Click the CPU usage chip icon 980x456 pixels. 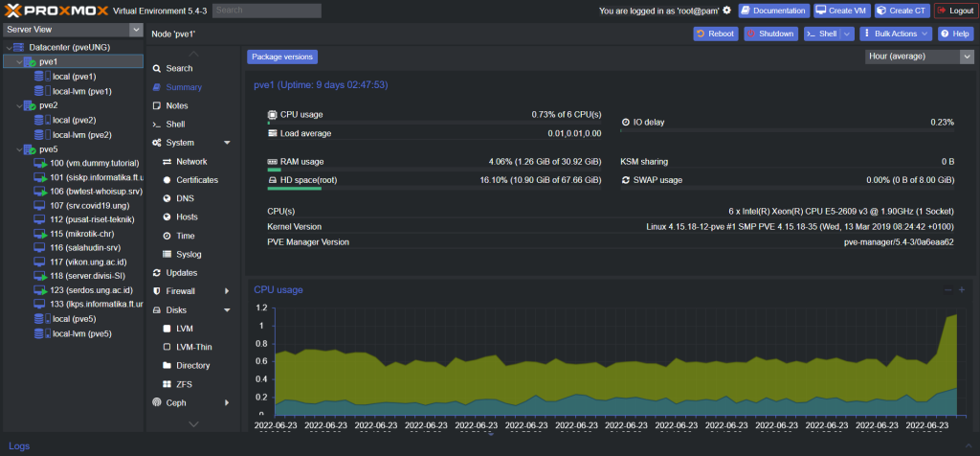[x=272, y=114]
